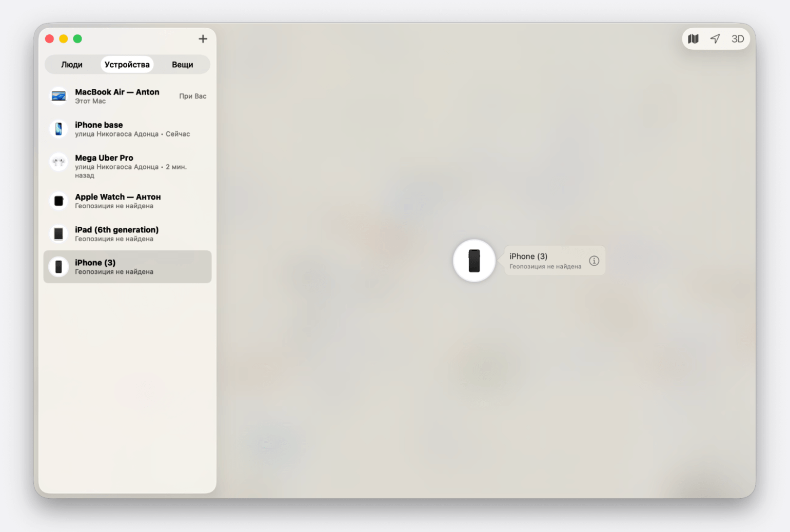Open info for iPhone (3) callout
The height and width of the screenshot is (532, 790).
tap(594, 261)
